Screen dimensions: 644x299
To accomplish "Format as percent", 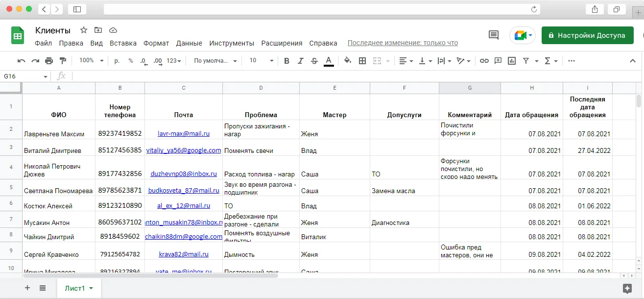I will 131,61.
